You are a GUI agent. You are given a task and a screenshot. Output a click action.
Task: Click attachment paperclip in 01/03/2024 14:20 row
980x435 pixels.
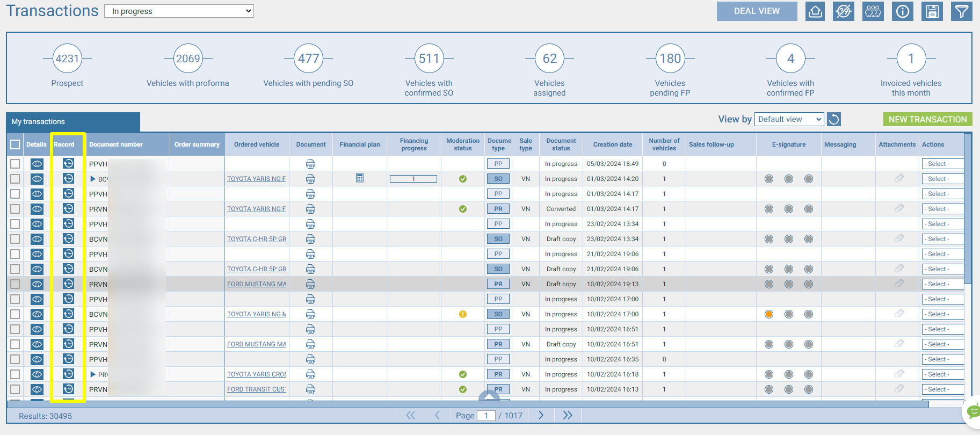pos(899,178)
